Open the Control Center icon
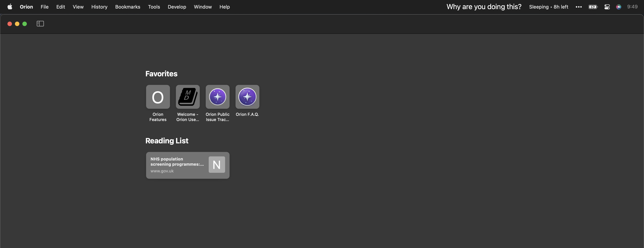This screenshot has width=644, height=248. [607, 7]
